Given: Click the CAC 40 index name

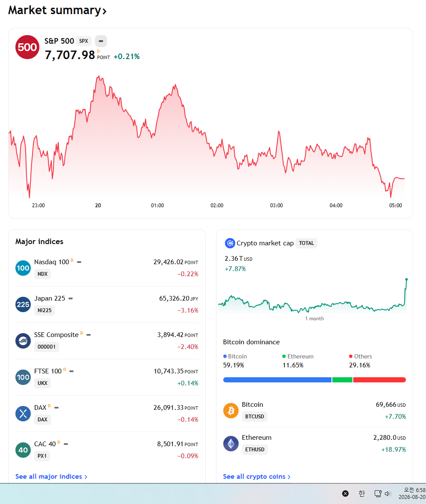Looking at the screenshot, I should pos(45,444).
